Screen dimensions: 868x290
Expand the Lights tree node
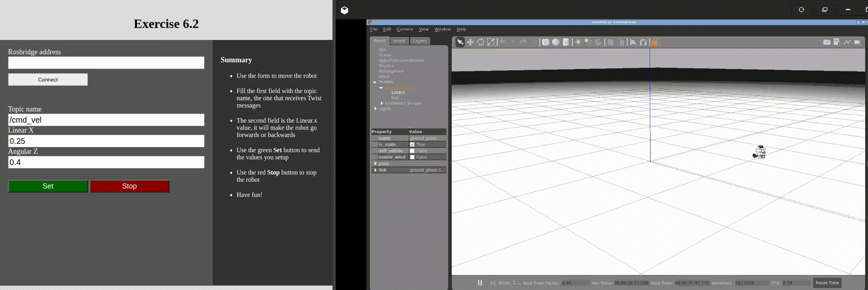[x=375, y=109]
